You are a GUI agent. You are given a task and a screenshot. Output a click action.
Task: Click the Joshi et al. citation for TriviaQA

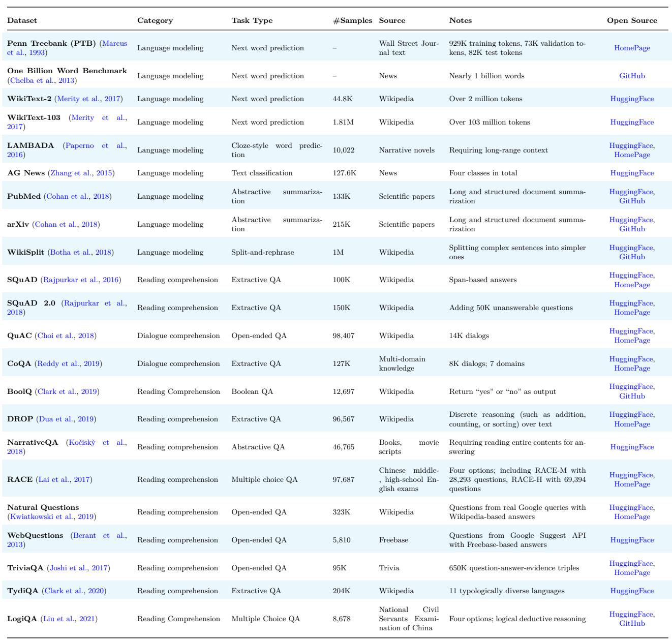coord(78,568)
